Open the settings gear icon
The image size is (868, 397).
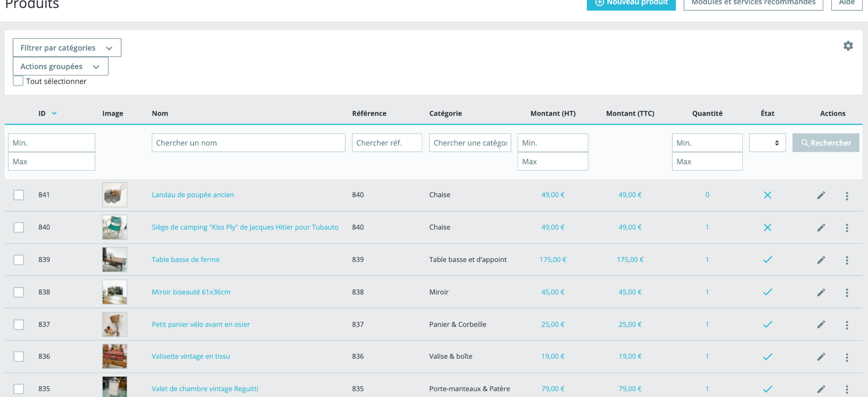848,46
